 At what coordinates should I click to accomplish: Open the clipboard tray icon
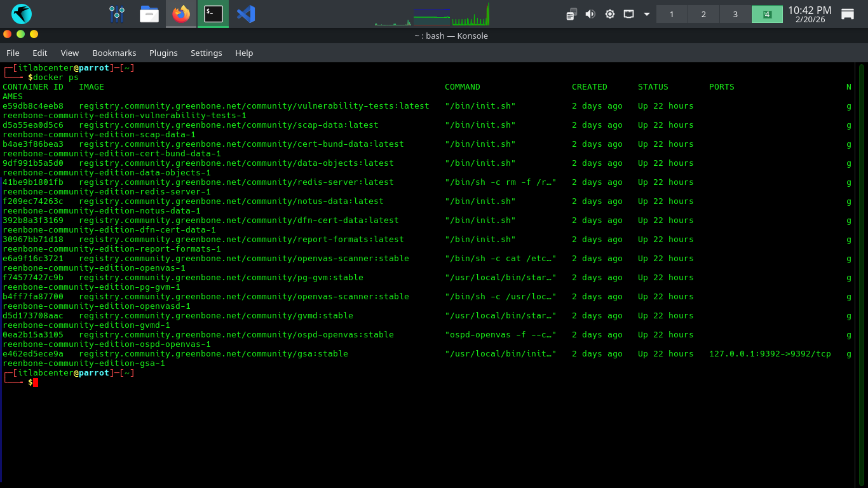[x=572, y=14]
